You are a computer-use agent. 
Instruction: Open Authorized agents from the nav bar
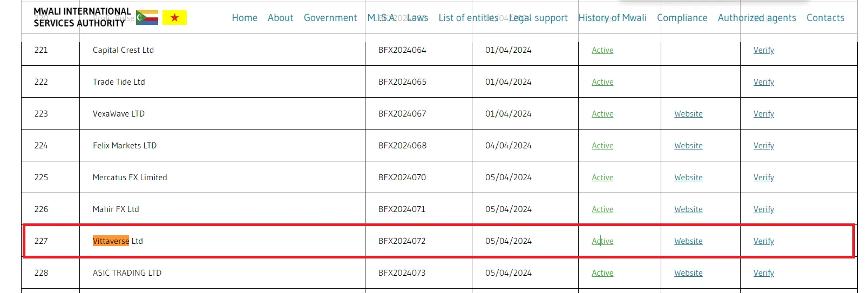(757, 18)
